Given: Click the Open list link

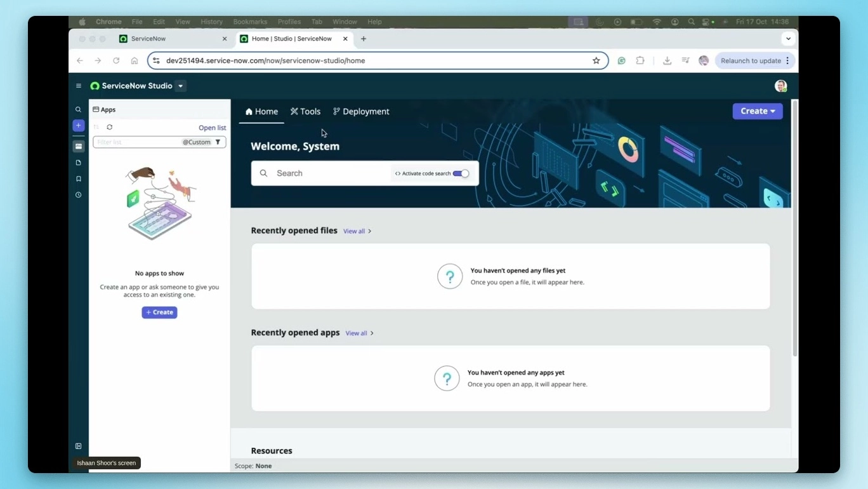Looking at the screenshot, I should [x=212, y=127].
